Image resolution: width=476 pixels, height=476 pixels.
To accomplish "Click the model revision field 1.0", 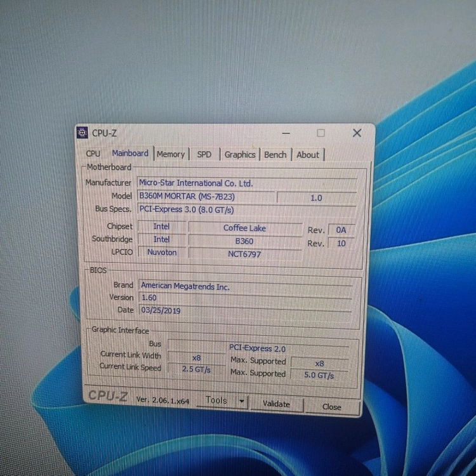I will (316, 198).
